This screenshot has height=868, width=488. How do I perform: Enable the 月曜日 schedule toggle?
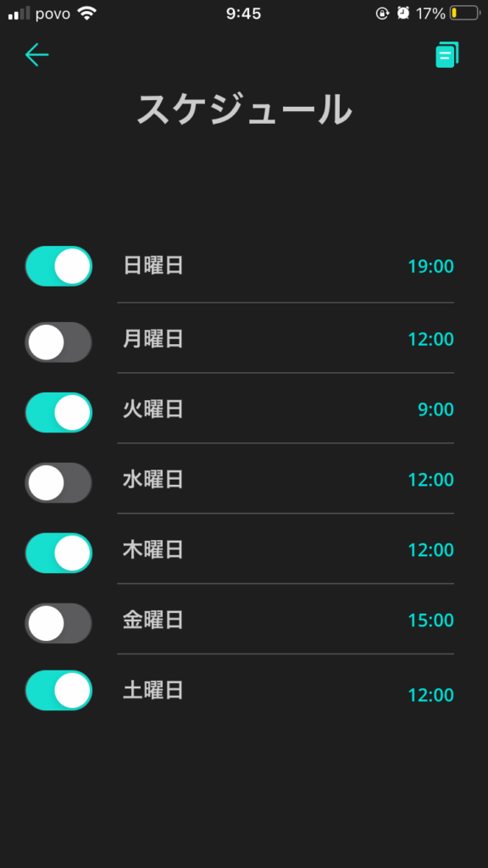click(58, 342)
